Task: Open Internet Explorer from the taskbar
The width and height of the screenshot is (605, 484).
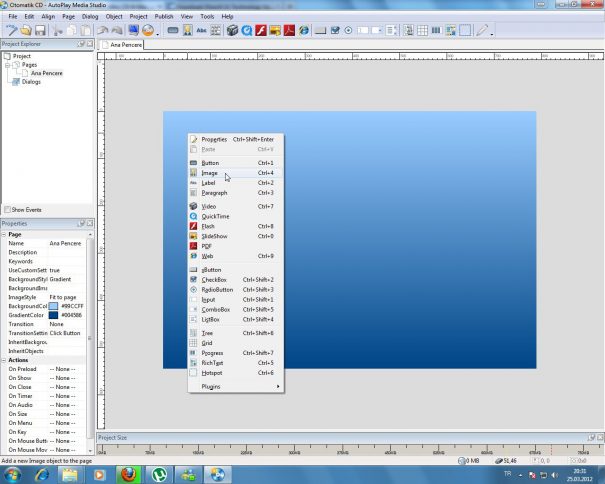Action: (42, 474)
